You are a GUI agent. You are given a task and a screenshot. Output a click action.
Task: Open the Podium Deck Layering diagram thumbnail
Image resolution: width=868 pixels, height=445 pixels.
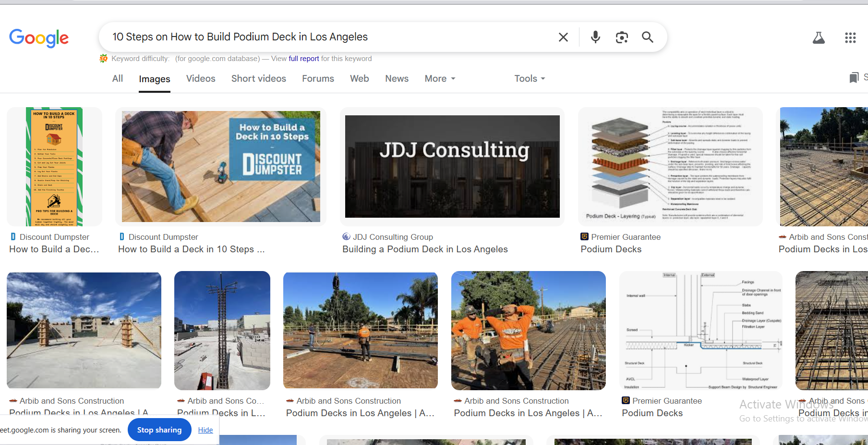click(670, 166)
